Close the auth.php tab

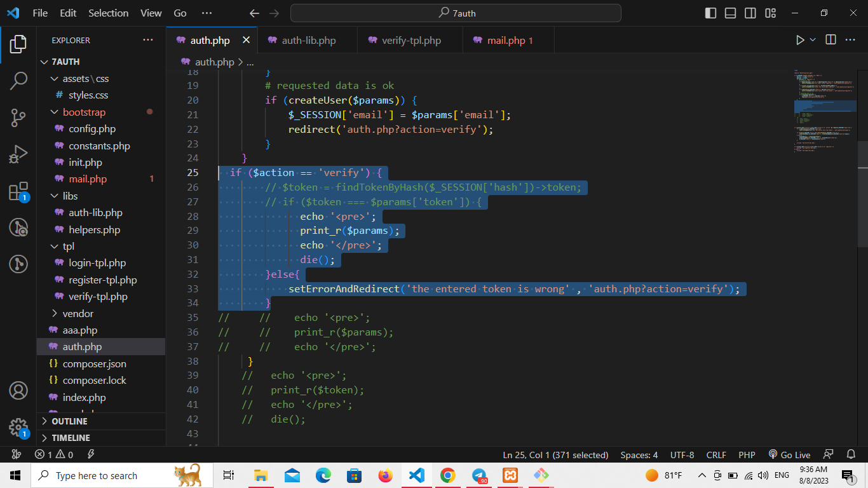(246, 40)
